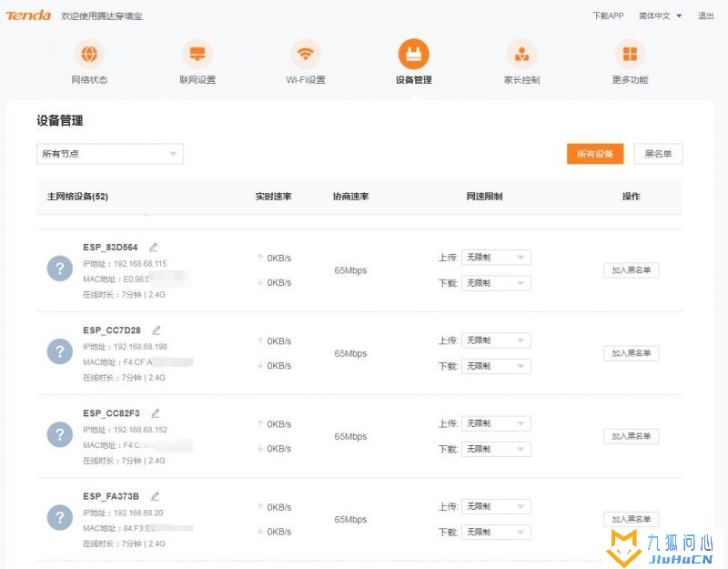Click the unknown device icon of ESP_FA373B

tap(60, 517)
